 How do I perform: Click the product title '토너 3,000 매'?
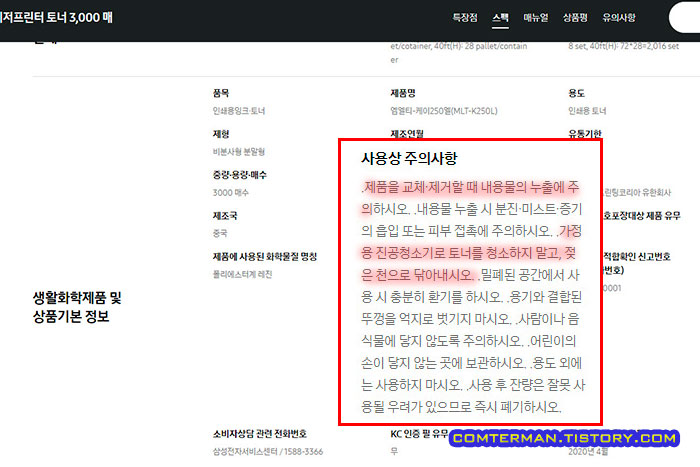click(79, 18)
